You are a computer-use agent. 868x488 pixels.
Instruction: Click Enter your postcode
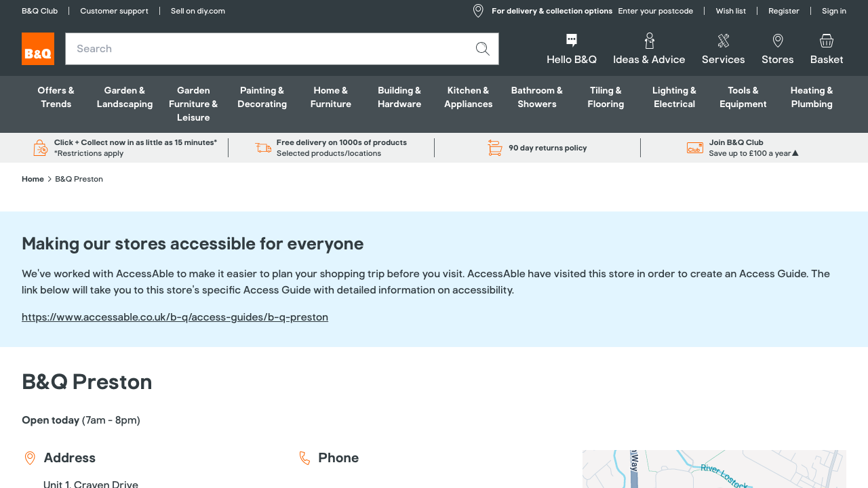(x=655, y=11)
